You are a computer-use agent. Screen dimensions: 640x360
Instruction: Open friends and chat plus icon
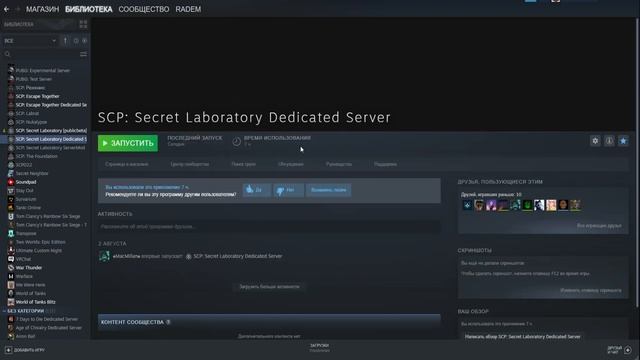628,350
